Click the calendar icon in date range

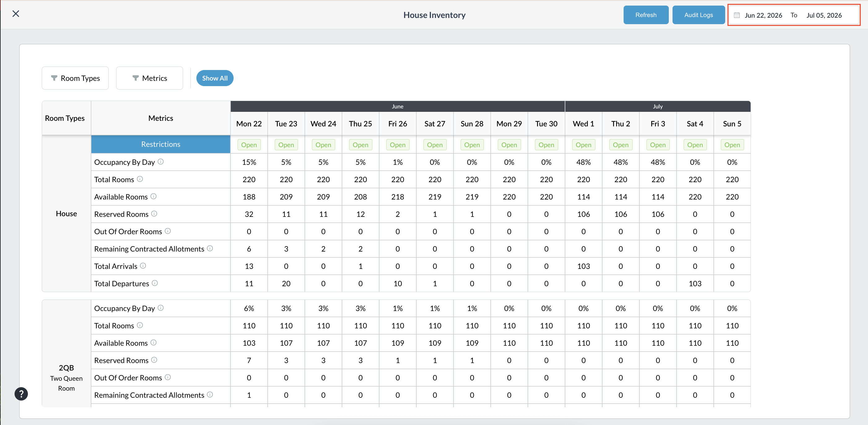click(737, 15)
